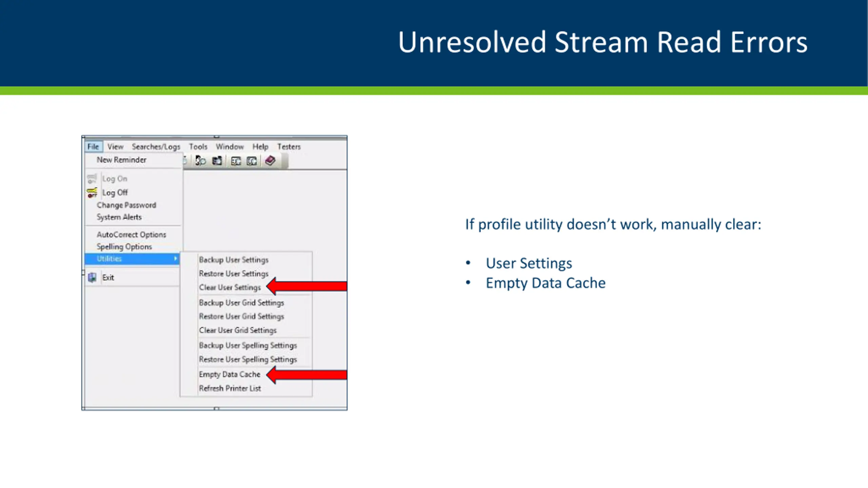Expand the Utilities submenu arrow

click(x=176, y=259)
